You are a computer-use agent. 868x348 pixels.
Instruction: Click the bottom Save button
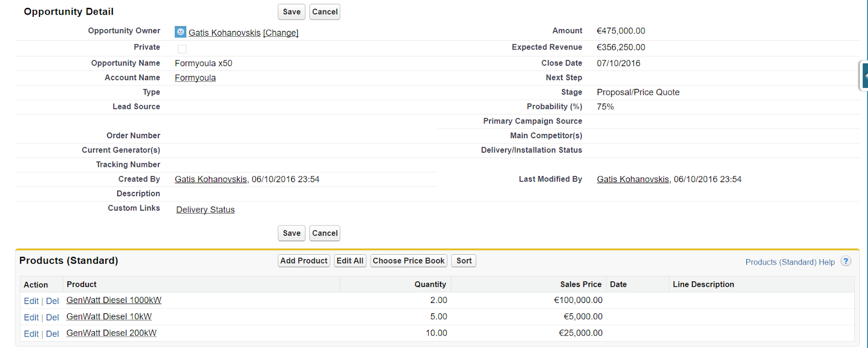pos(291,233)
